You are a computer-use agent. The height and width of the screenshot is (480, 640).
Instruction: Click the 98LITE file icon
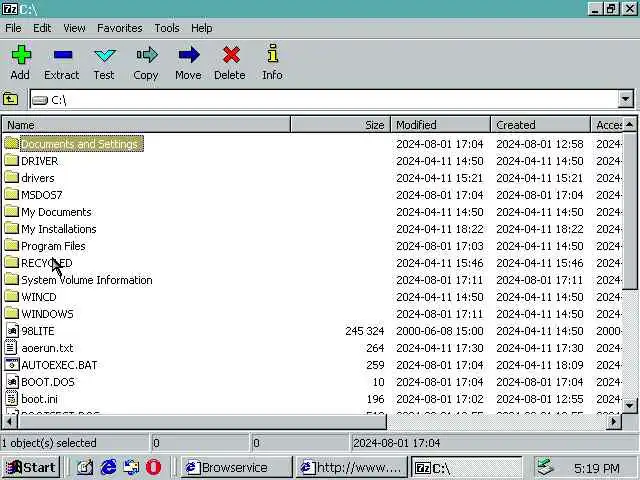pyautogui.click(x=12, y=330)
